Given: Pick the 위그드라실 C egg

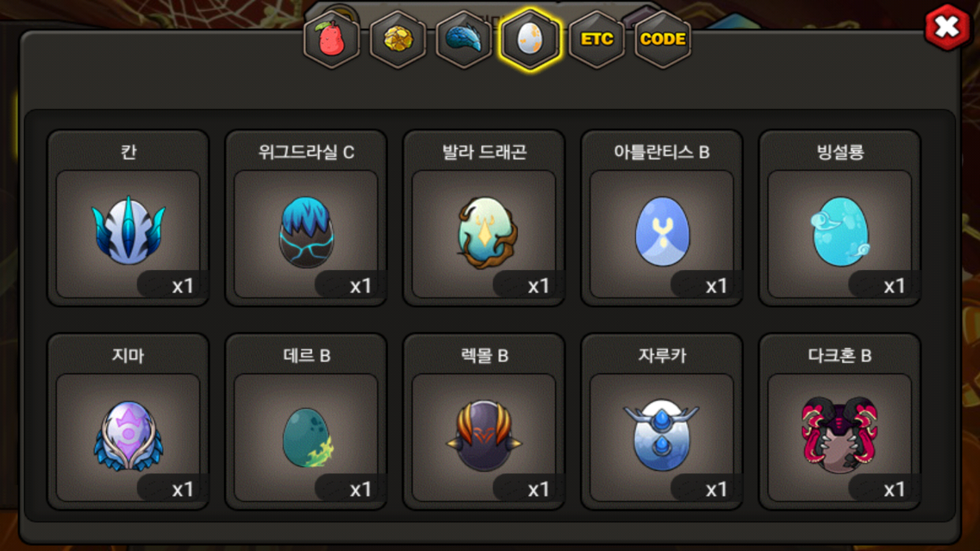Looking at the screenshot, I should tap(306, 233).
